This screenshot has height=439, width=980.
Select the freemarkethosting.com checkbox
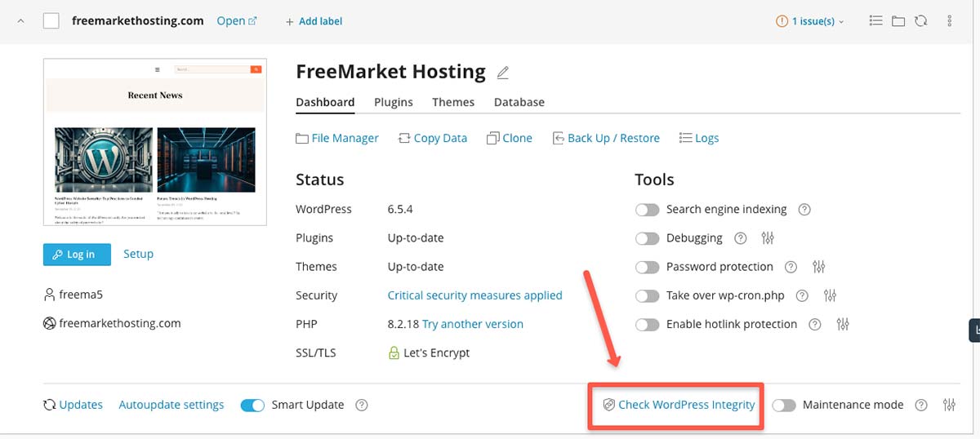click(51, 21)
